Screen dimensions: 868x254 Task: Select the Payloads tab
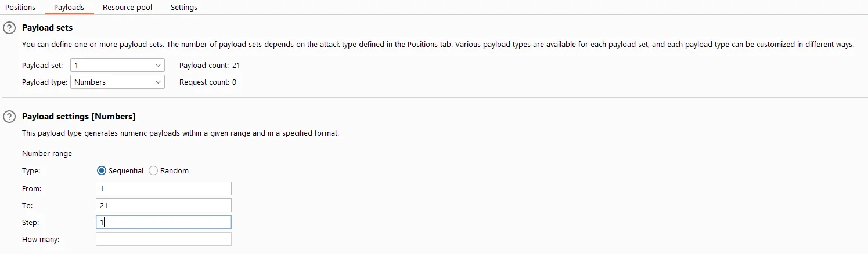69,7
